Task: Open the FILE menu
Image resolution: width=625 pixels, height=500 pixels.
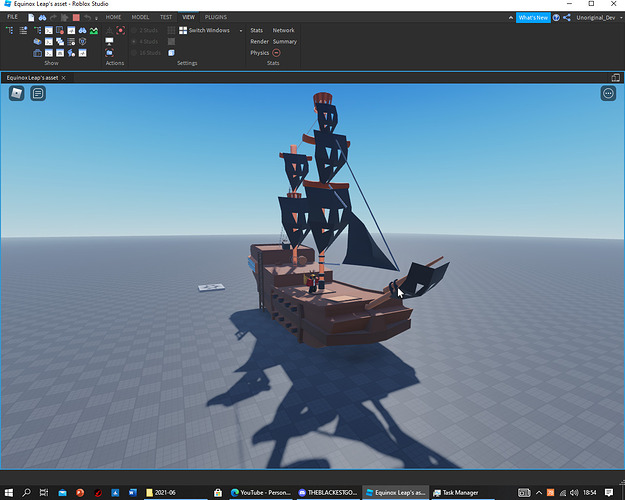Action: [12, 17]
